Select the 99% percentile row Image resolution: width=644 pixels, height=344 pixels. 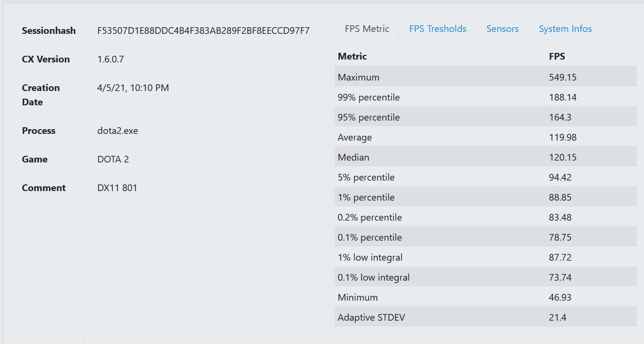tap(486, 97)
